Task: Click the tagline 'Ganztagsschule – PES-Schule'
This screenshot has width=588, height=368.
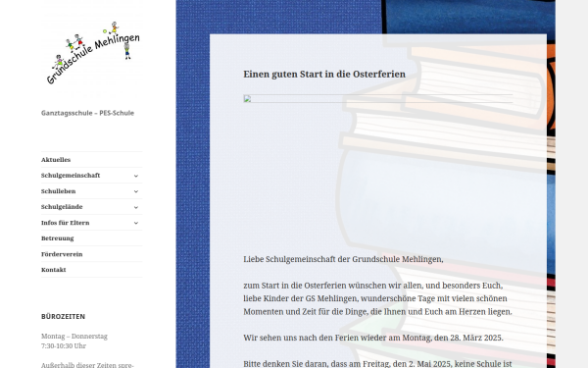Action: pos(88,113)
